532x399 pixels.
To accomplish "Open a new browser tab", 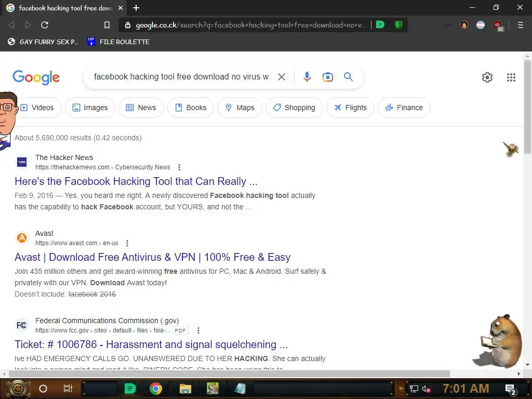I will 136,8.
